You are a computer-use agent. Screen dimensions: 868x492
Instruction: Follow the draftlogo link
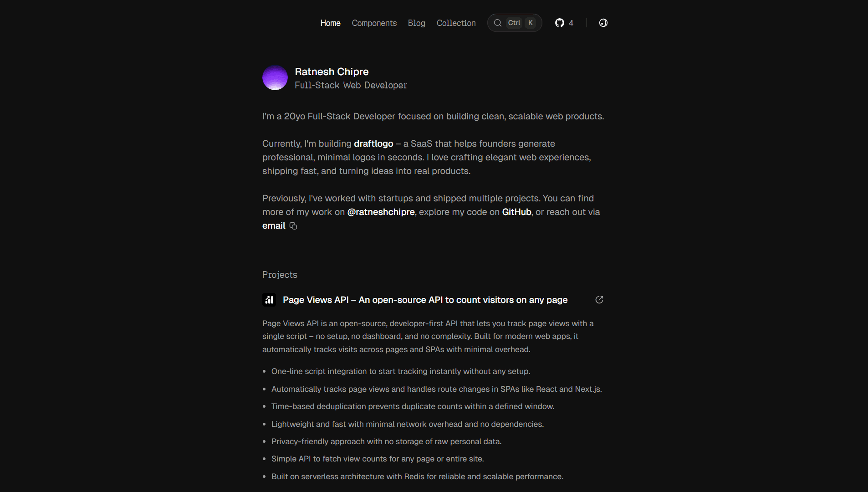[x=373, y=143]
